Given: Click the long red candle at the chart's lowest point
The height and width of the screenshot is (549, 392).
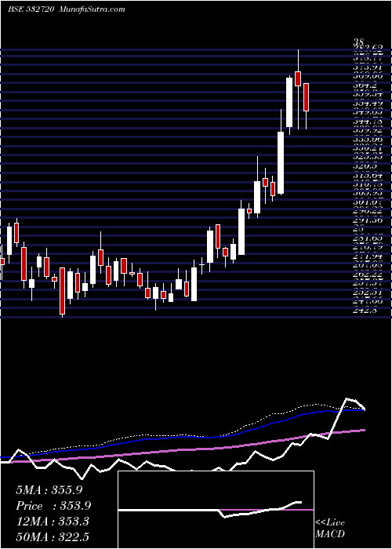Looking at the screenshot, I should [62, 291].
